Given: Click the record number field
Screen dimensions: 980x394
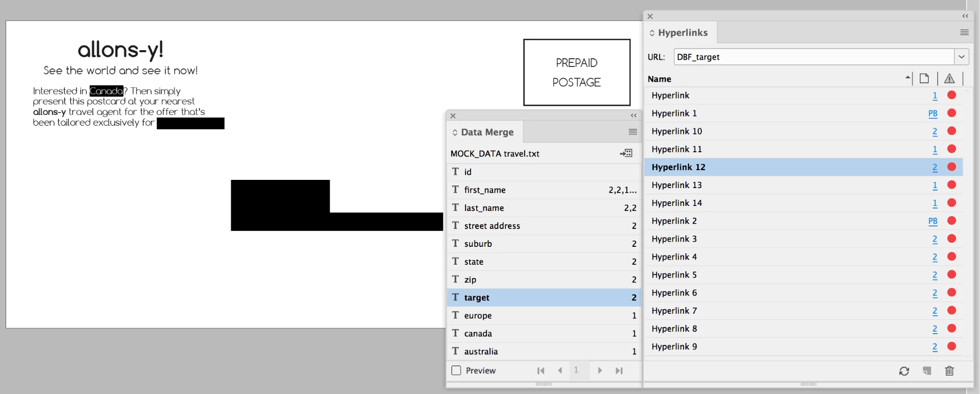Looking at the screenshot, I should [579, 370].
